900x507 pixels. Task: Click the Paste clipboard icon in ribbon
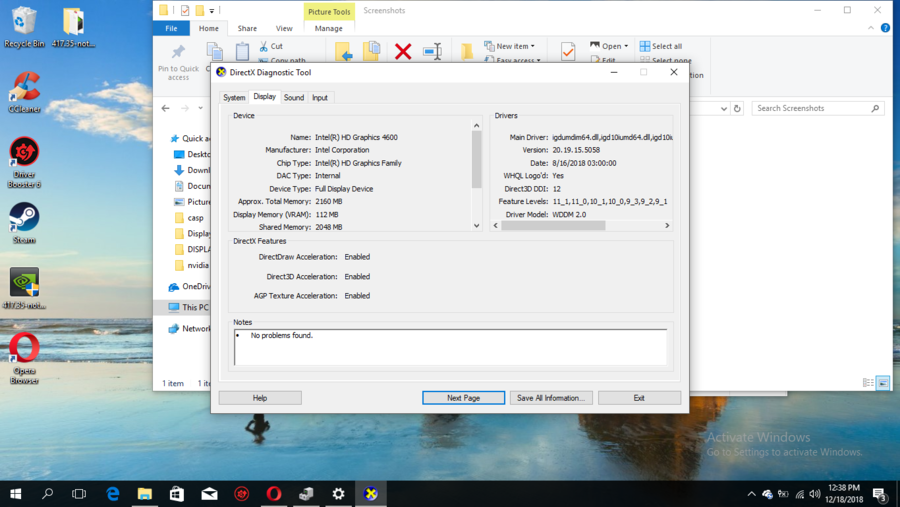[242, 51]
